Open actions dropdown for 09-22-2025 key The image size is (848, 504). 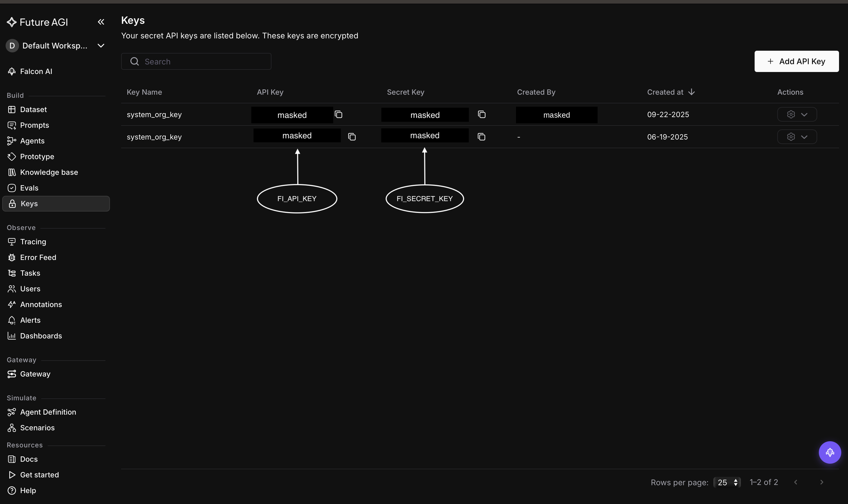[797, 115]
